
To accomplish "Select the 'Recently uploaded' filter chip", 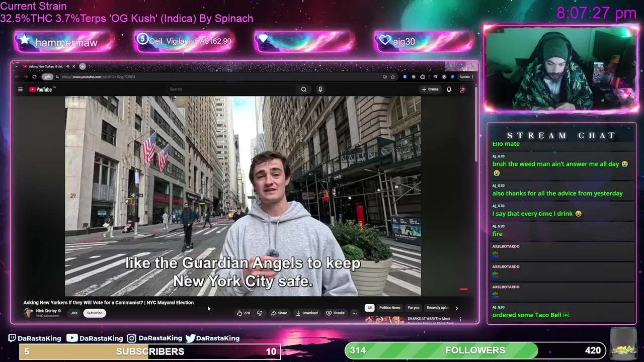I will pos(437,308).
